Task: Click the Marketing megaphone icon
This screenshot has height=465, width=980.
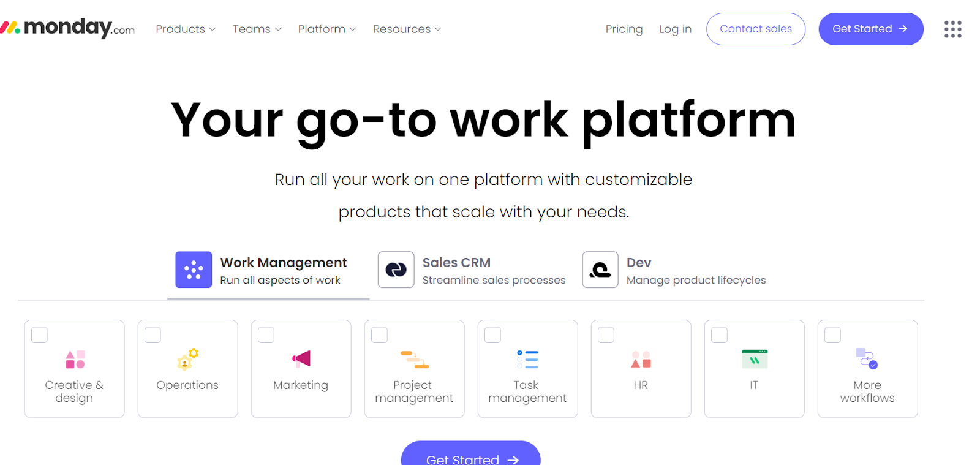Action: [x=301, y=359]
